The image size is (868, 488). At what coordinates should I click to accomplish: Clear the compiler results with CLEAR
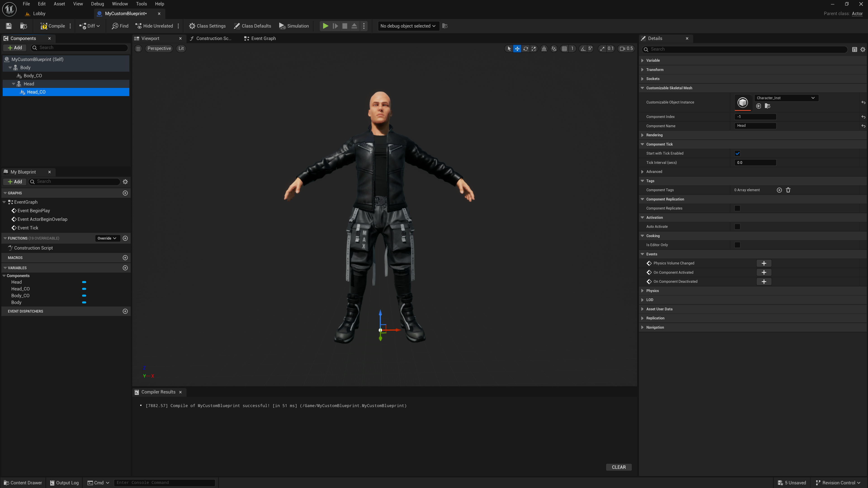[x=619, y=467]
